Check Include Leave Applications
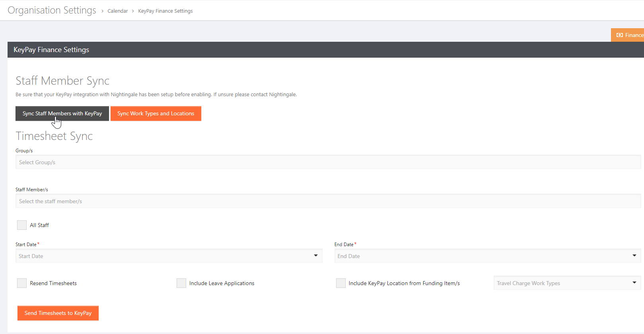 [181, 283]
